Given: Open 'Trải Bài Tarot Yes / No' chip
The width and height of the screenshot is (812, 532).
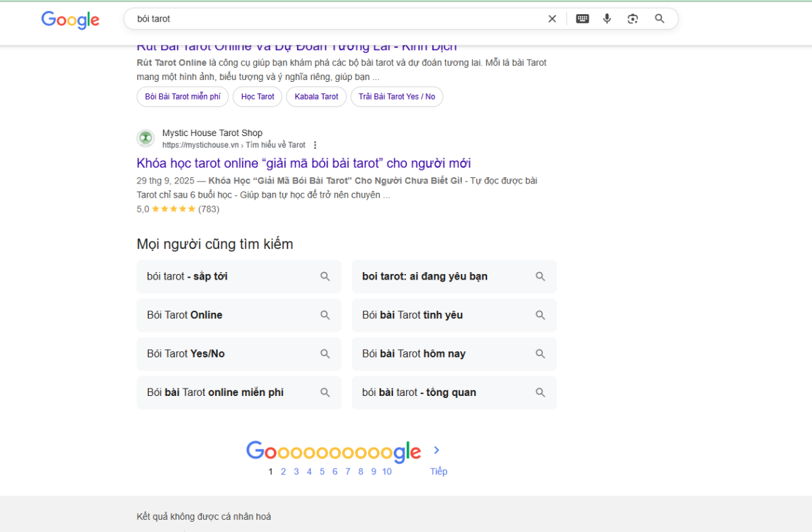Looking at the screenshot, I should pyautogui.click(x=397, y=97).
